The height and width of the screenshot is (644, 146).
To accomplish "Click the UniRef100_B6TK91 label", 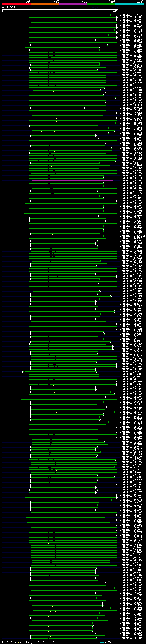I will (131, 347).
